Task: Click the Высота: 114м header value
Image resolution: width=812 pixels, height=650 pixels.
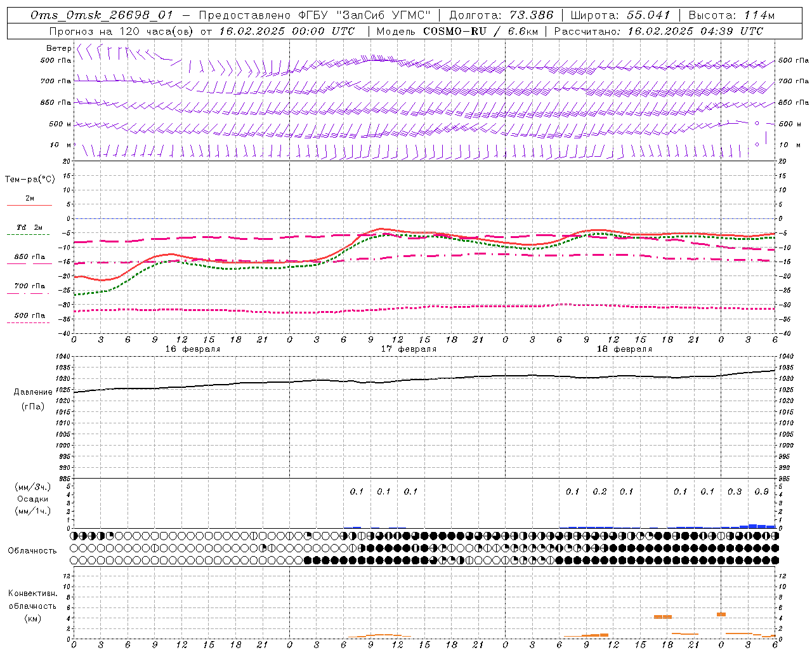Action: coord(731,15)
